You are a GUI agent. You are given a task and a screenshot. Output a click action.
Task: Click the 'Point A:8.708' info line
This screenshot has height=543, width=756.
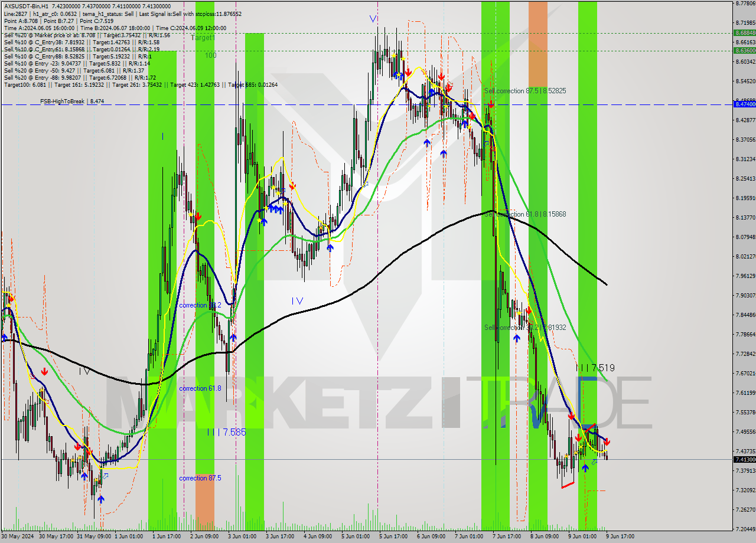[x=58, y=21]
